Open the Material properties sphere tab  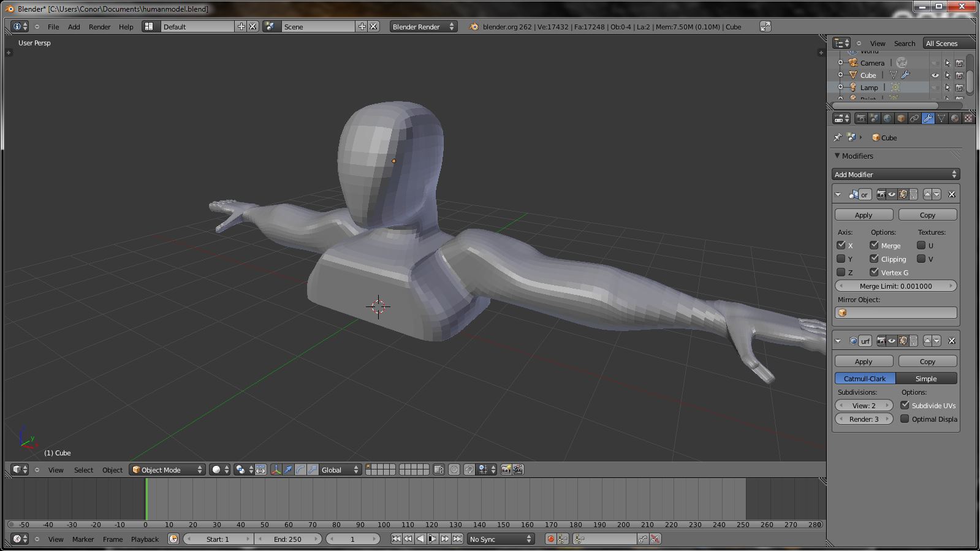pyautogui.click(x=955, y=118)
